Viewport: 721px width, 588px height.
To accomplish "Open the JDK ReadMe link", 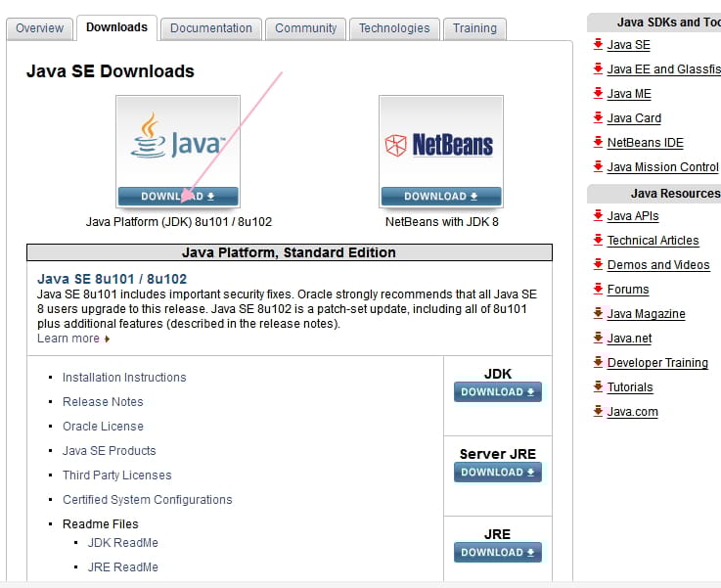I will pos(122,542).
